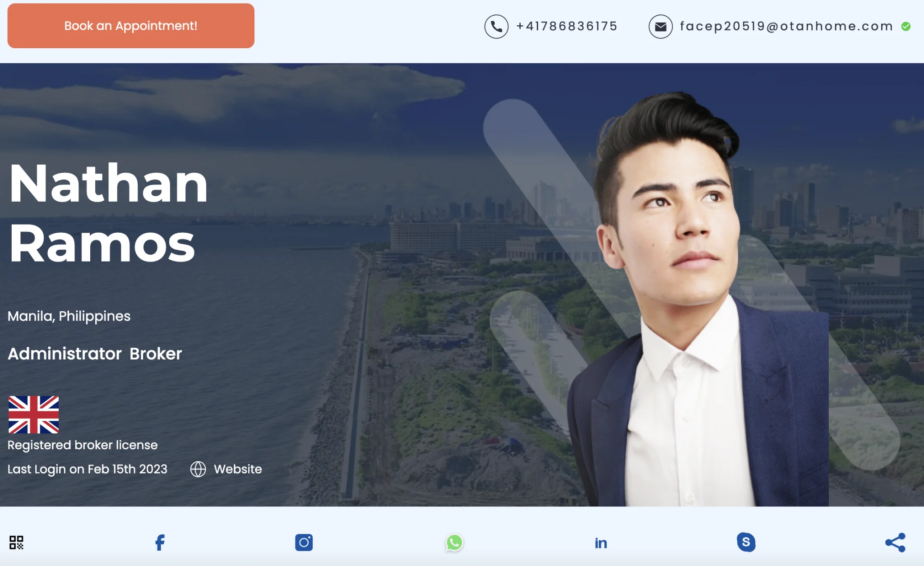The image size is (924, 566).
Task: Click the UK flag image
Action: [x=33, y=414]
